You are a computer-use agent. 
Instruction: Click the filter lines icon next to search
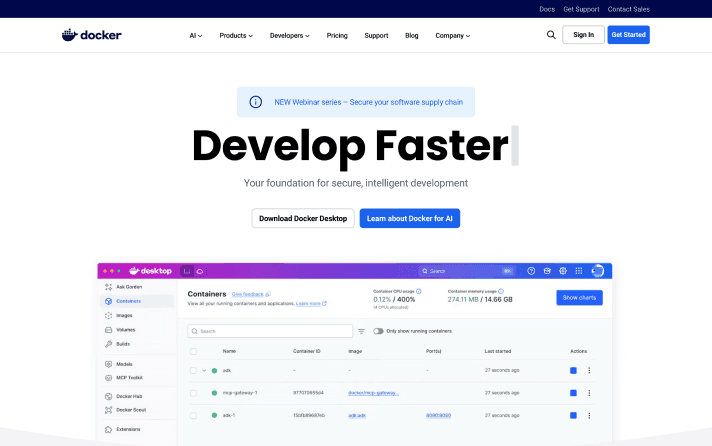[361, 331]
